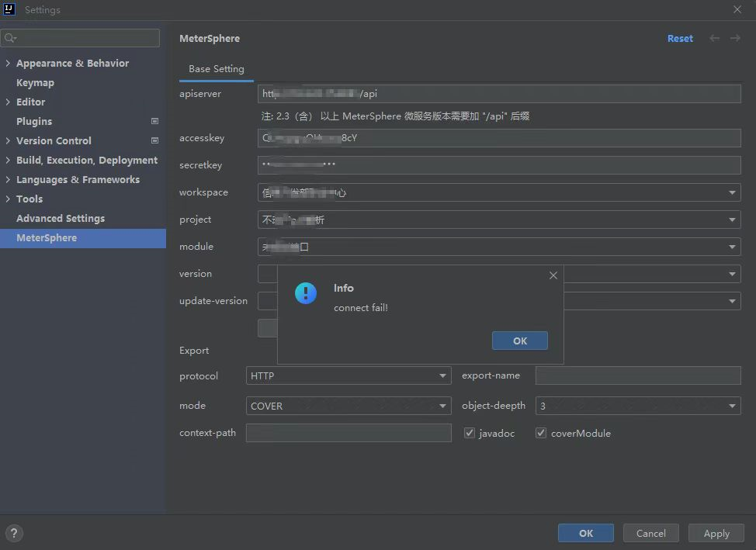Switch to the Base Setting tab
The image size is (756, 550).
[215, 68]
